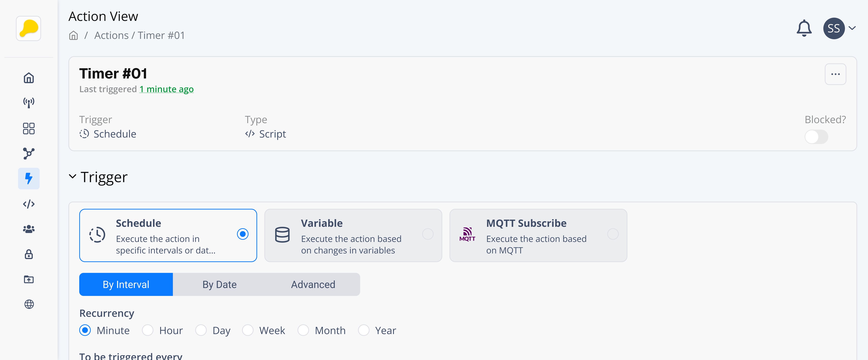
Task: Open the dashboards grid icon
Action: click(x=29, y=128)
